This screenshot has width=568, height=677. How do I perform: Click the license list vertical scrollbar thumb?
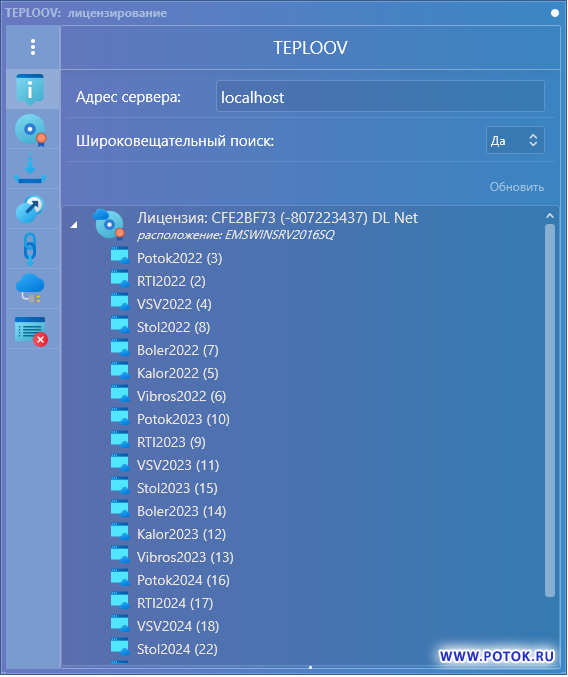coord(549,410)
